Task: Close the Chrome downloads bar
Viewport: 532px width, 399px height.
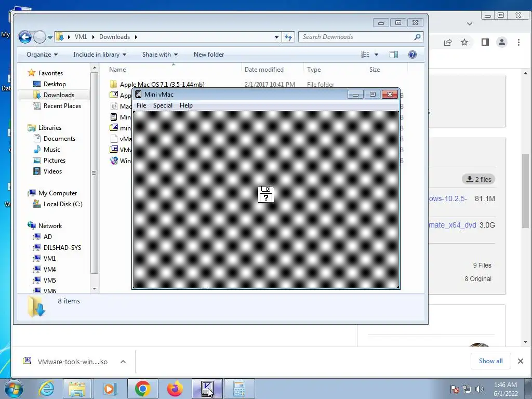Action: [521, 361]
